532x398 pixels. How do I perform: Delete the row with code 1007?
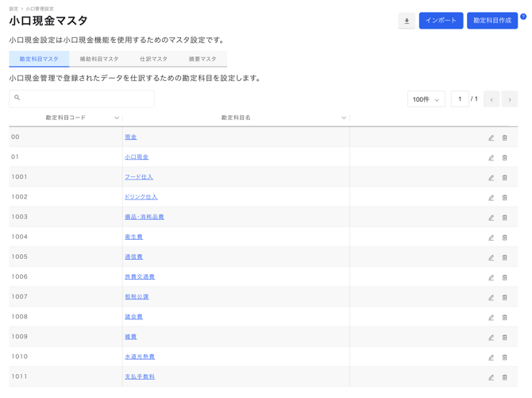[504, 298]
